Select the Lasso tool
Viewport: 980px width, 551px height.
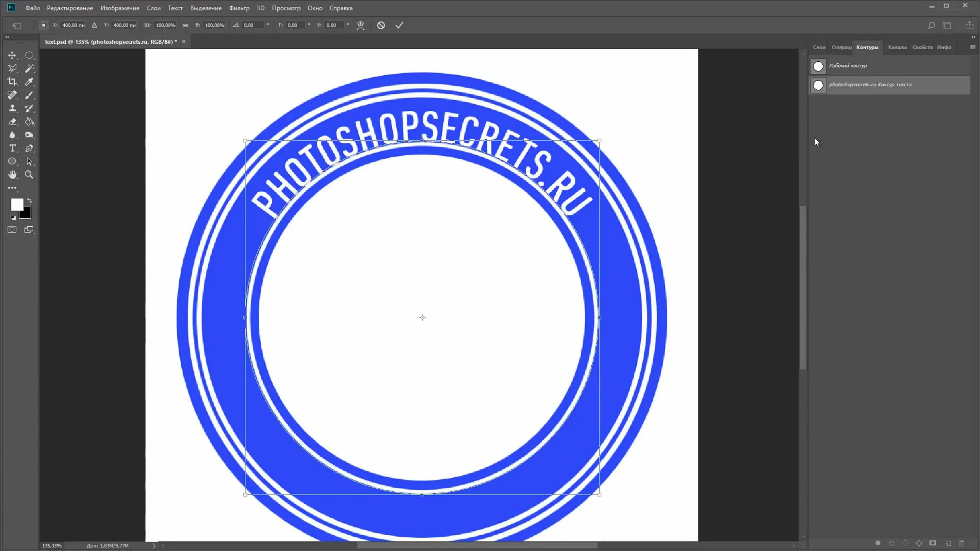click(x=12, y=68)
